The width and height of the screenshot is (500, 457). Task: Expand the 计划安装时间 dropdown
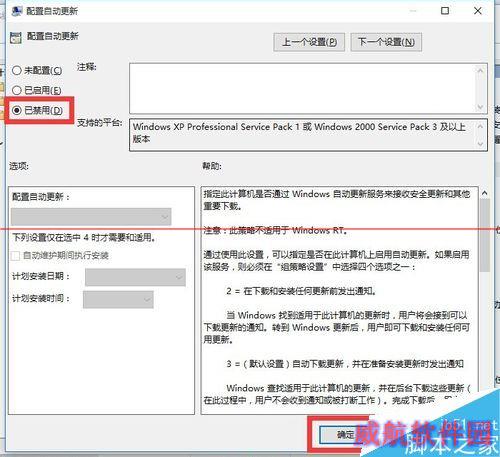118,299
